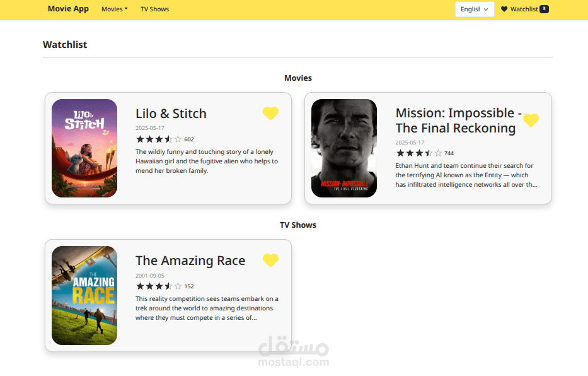Unfavorite The Amazing Race with heart icon
This screenshot has height=376, width=588.
[x=270, y=260]
